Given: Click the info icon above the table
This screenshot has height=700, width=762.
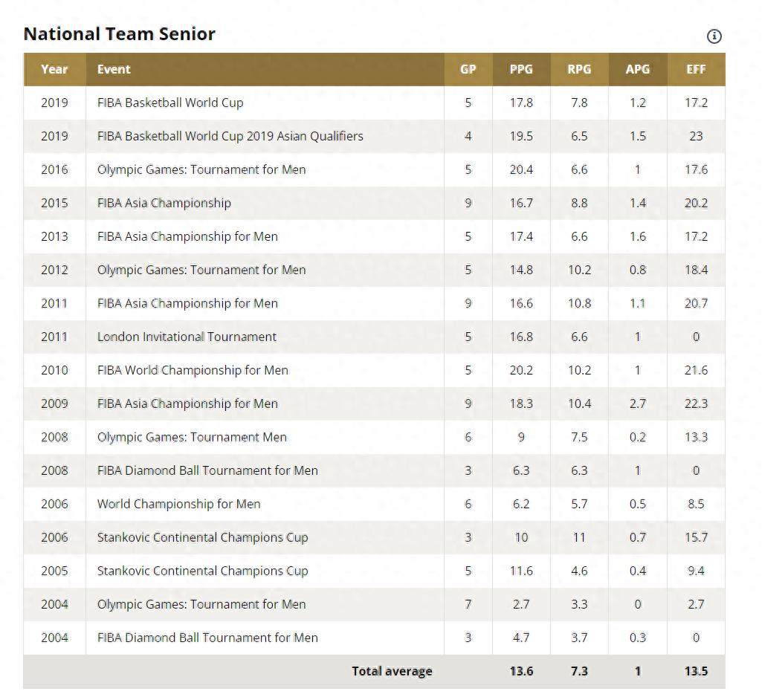Looking at the screenshot, I should tap(714, 36).
